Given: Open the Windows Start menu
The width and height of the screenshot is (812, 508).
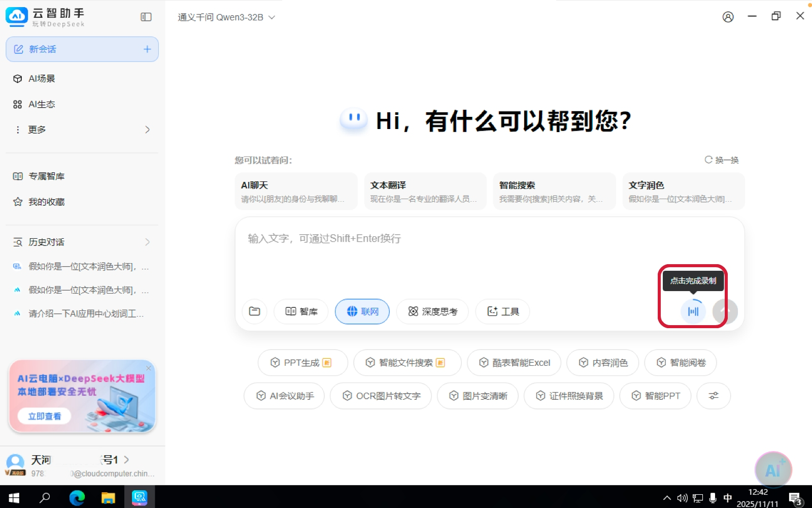Looking at the screenshot, I should [14, 497].
